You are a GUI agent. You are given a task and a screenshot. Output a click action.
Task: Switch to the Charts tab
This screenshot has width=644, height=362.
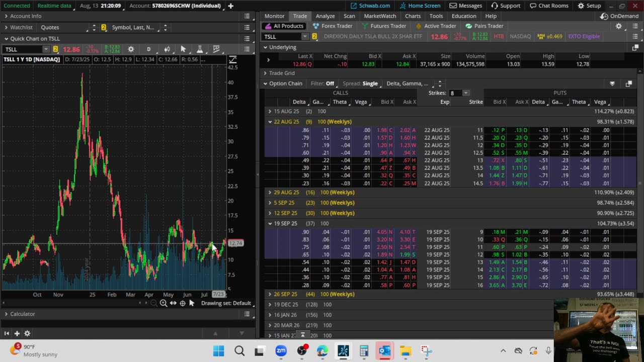point(413,16)
